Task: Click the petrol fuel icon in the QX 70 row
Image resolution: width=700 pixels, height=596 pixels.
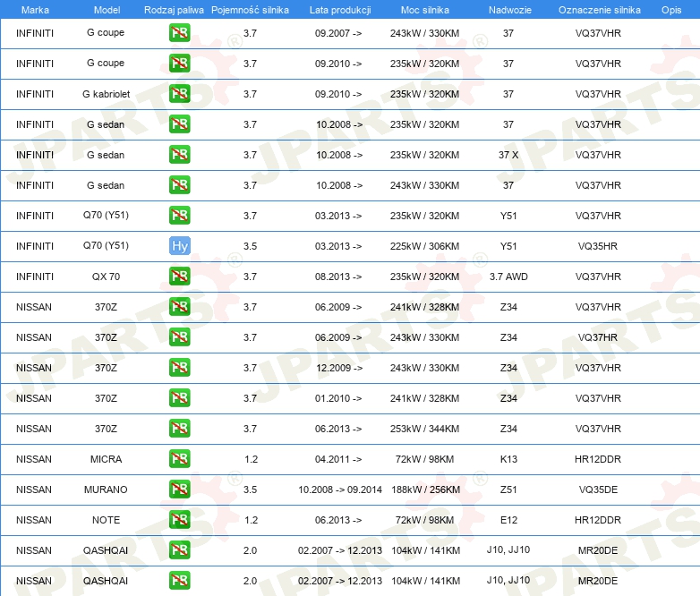Action: (x=179, y=277)
